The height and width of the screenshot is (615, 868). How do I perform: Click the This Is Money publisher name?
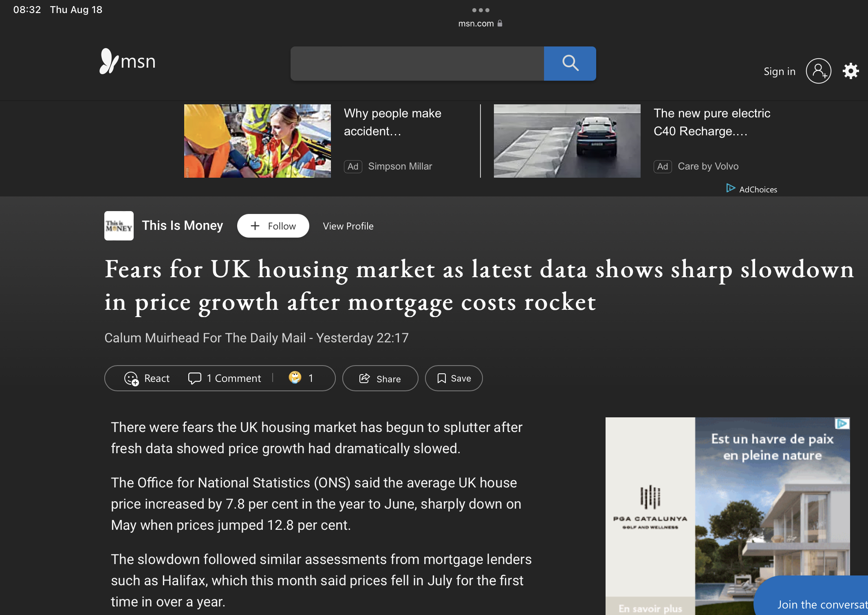point(183,225)
